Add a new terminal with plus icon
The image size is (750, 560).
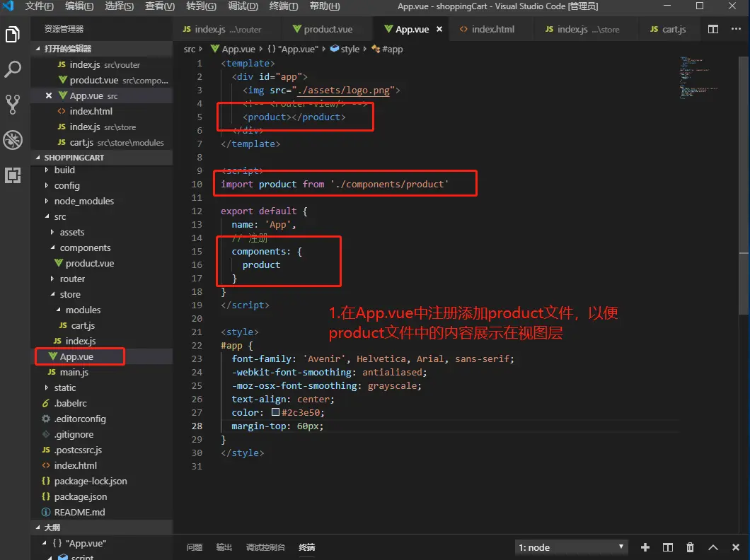coord(645,547)
